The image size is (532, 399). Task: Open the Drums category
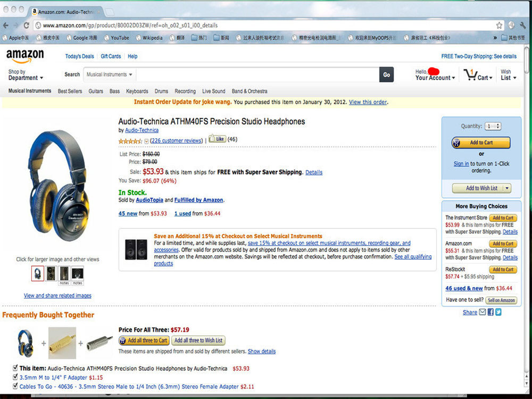(161, 92)
